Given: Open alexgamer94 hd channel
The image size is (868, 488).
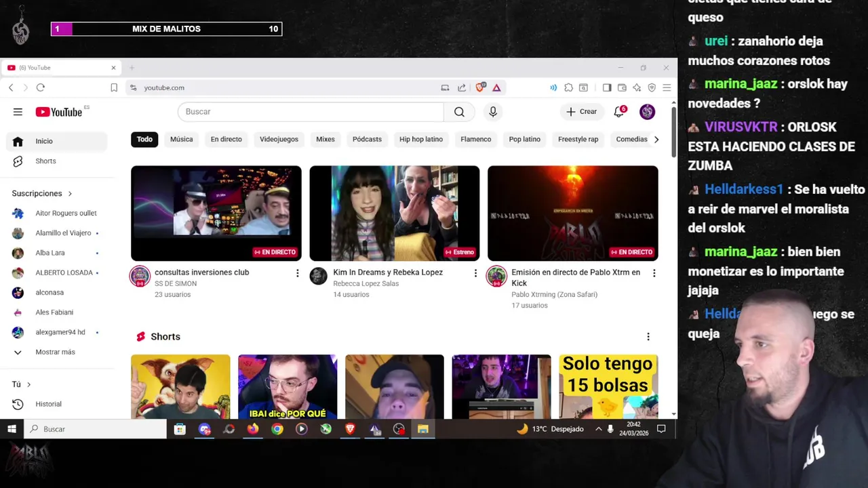Looking at the screenshot, I should pyautogui.click(x=57, y=332).
